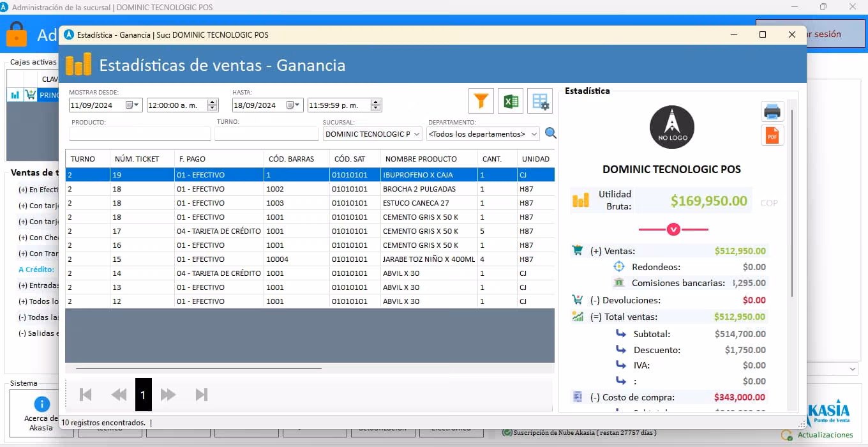The height and width of the screenshot is (447, 868).
Task: Open the 'Hasta' date calendar dropdown
Action: pyautogui.click(x=294, y=105)
